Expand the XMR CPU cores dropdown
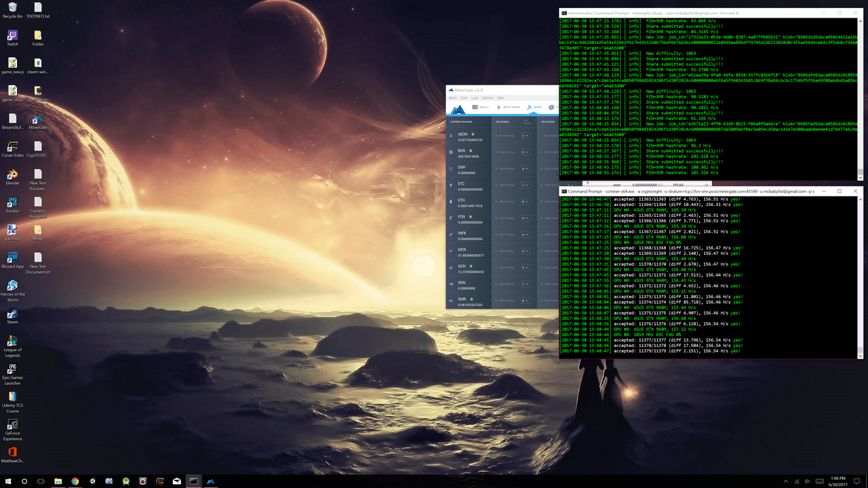Screen dimensions: 868x488 tap(525, 300)
